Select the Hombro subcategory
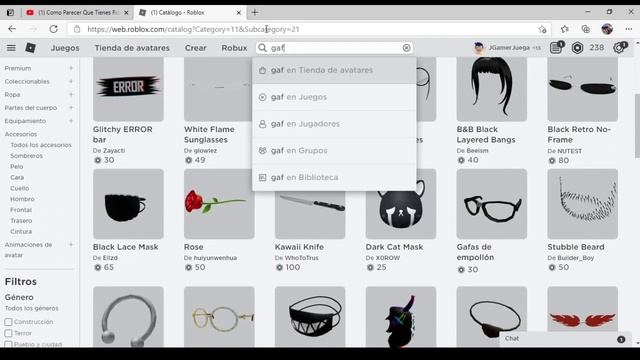 pyautogui.click(x=22, y=199)
